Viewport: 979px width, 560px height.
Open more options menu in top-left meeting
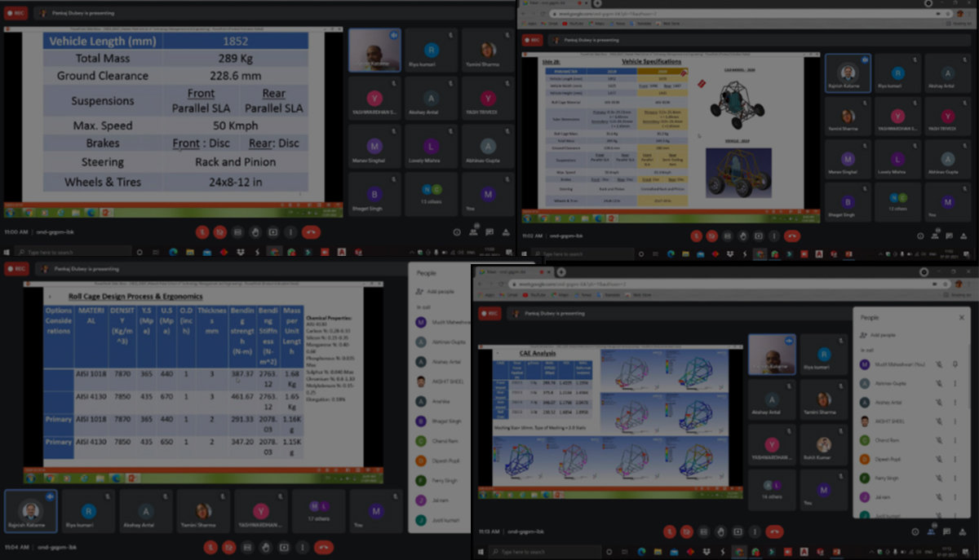(291, 232)
